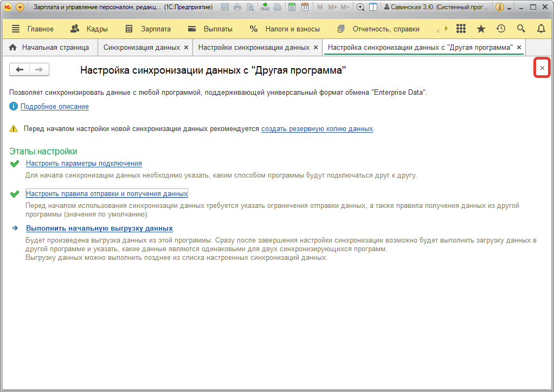Open print preview from the toolbar
This screenshot has width=554, height=392.
click(250, 6)
